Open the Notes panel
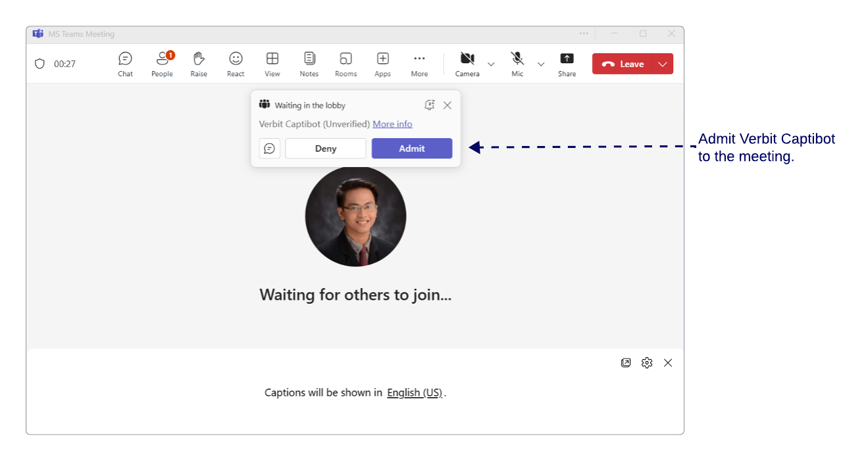The width and height of the screenshot is (868, 461). (309, 64)
